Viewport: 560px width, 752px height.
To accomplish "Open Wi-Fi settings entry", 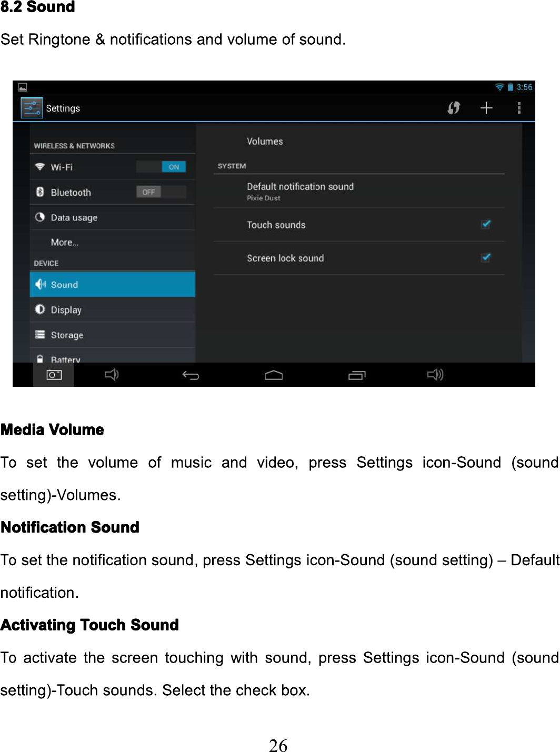I will click(x=113, y=167).
